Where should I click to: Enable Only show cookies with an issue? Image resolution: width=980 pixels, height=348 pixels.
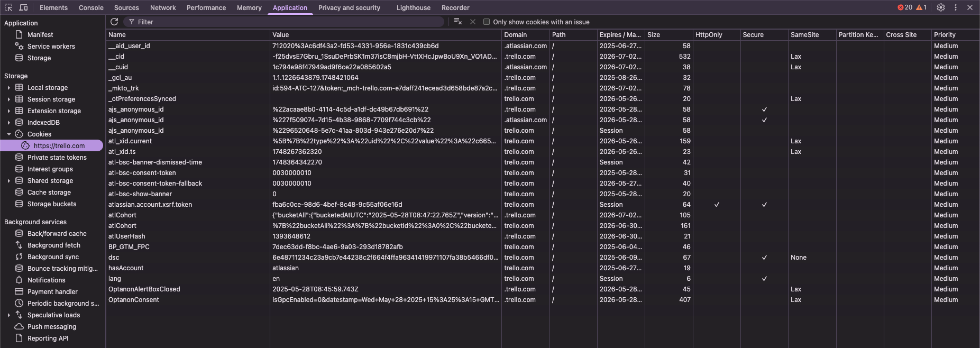coord(487,22)
